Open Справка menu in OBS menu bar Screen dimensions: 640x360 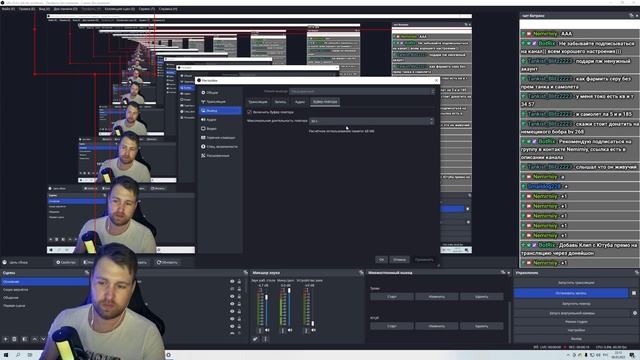(168, 9)
